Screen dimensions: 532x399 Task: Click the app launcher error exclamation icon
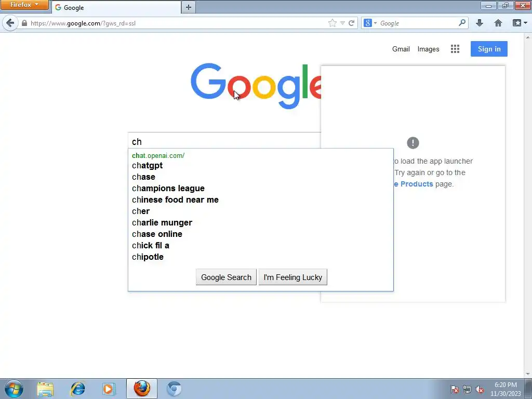click(x=413, y=143)
